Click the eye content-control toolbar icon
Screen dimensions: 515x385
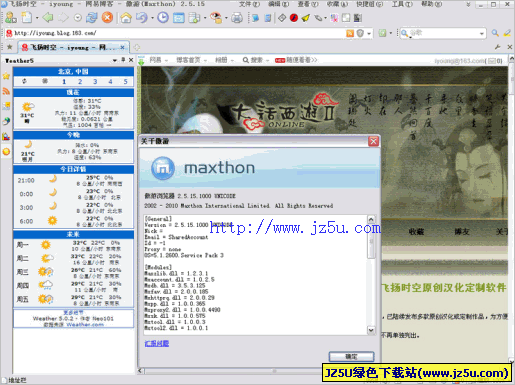(216, 17)
